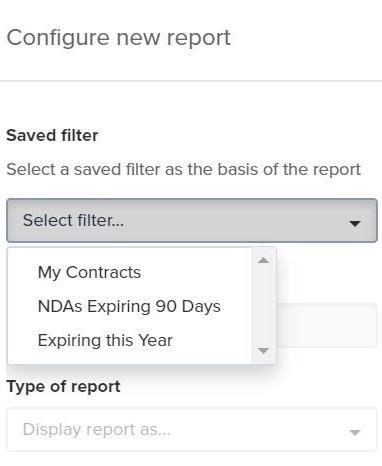The height and width of the screenshot is (466, 382).
Task: Click the Type of report label
Action: pos(63,387)
